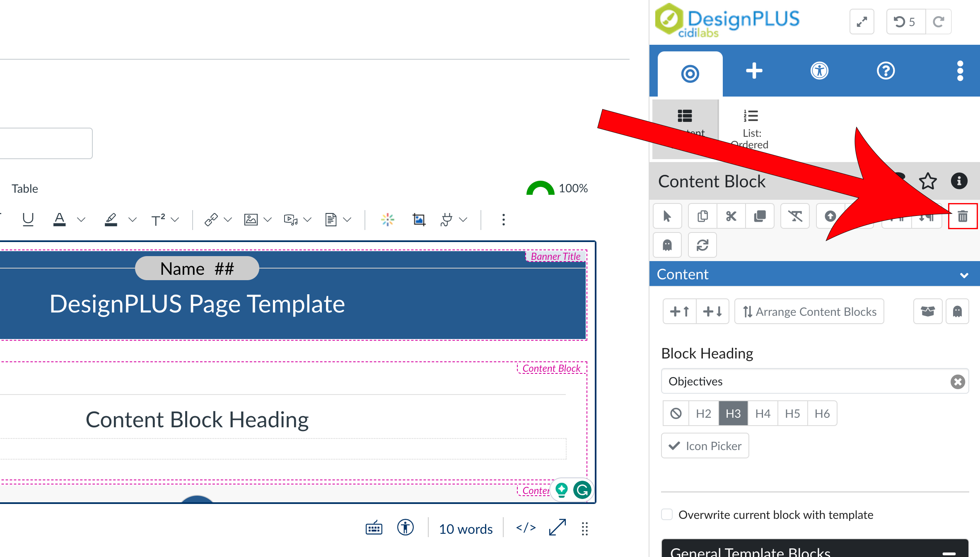Screen dimensions: 980x557
Task: Enable Overwrite current block with template
Action: click(667, 514)
